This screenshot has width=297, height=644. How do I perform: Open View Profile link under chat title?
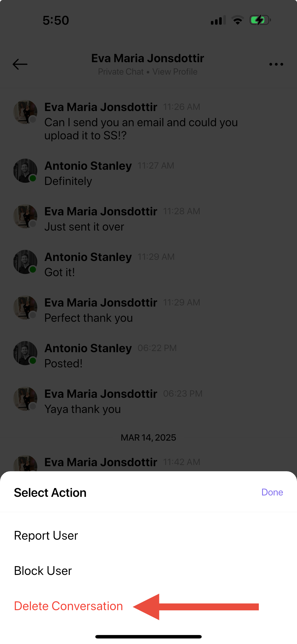tap(175, 71)
